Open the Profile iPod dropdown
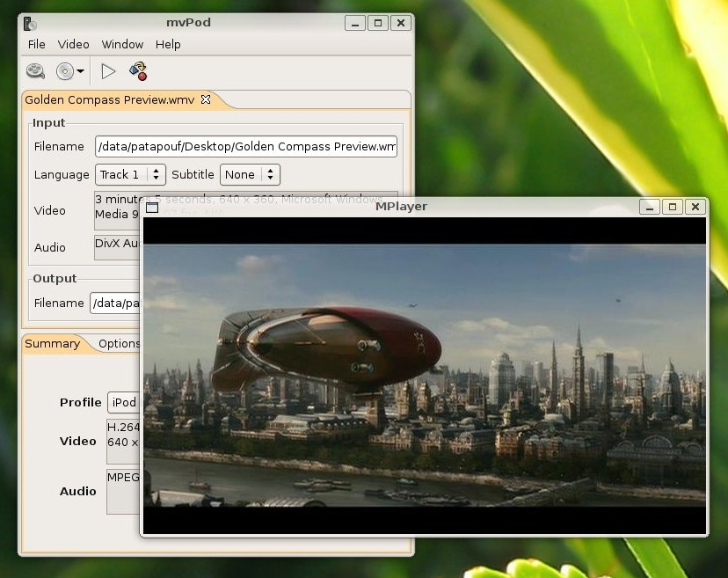Viewport: 728px width, 578px height. tap(124, 402)
